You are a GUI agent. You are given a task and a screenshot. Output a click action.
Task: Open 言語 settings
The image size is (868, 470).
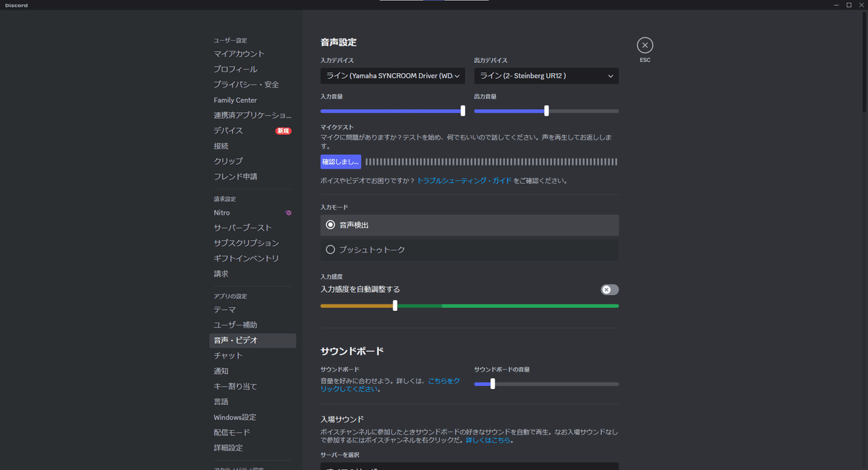click(252, 401)
